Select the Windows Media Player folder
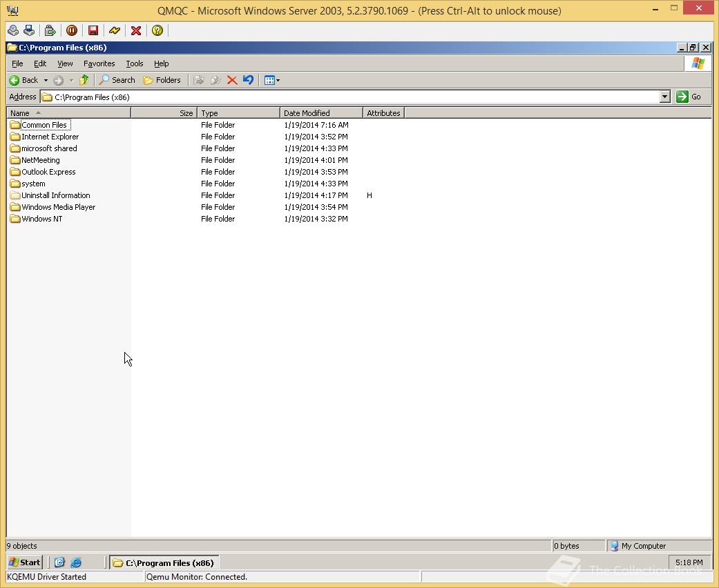 click(x=52, y=207)
